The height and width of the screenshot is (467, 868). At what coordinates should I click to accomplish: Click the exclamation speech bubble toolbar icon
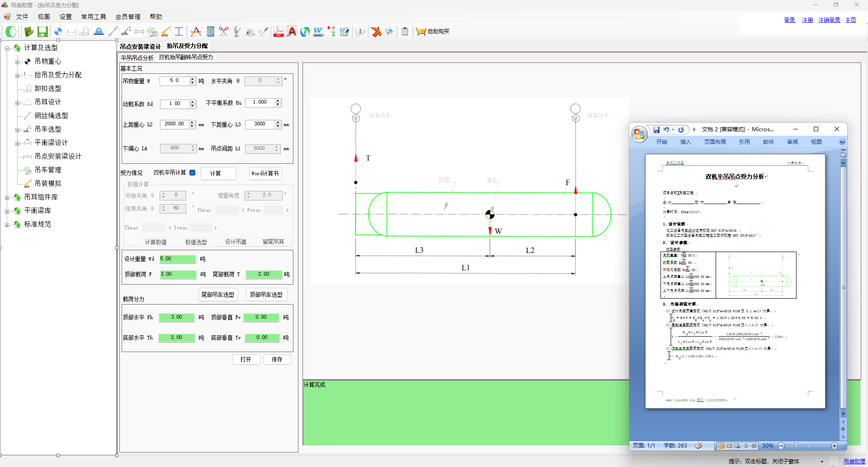[360, 31]
